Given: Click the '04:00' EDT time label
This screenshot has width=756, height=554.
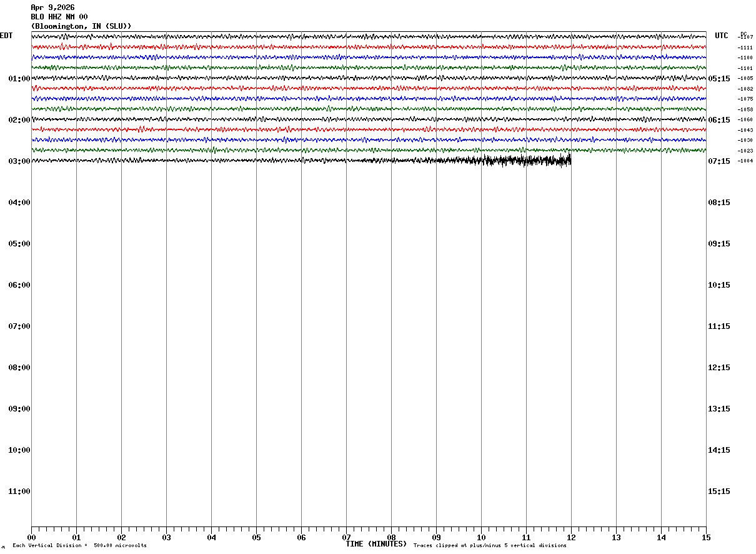Looking at the screenshot, I should (19, 203).
